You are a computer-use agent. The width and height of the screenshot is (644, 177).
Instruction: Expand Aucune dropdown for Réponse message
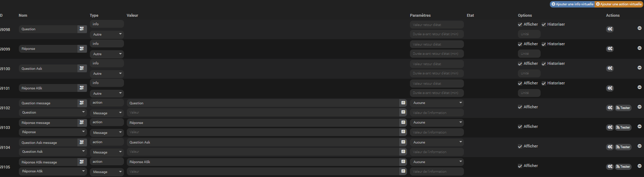(437, 123)
